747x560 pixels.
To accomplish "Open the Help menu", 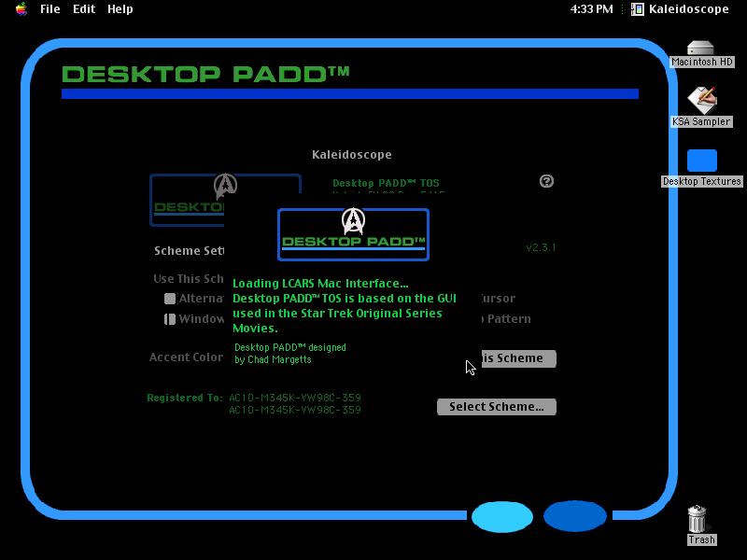I will tap(120, 9).
